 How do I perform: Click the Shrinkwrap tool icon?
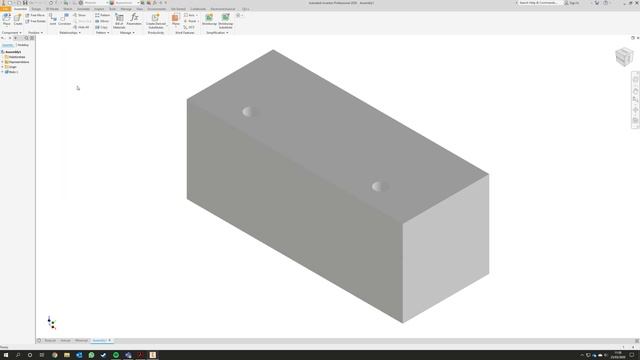click(209, 19)
